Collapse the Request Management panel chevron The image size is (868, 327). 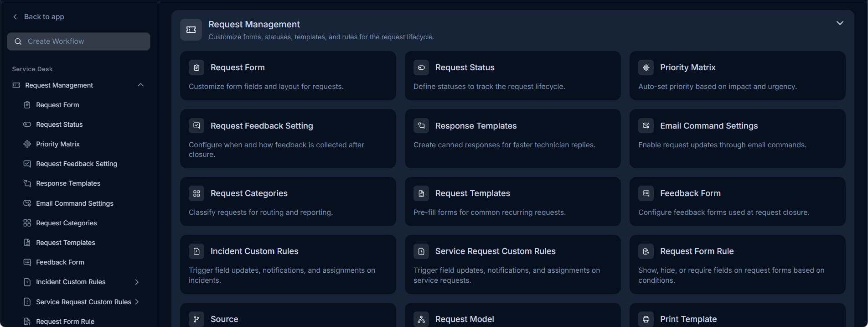click(840, 23)
